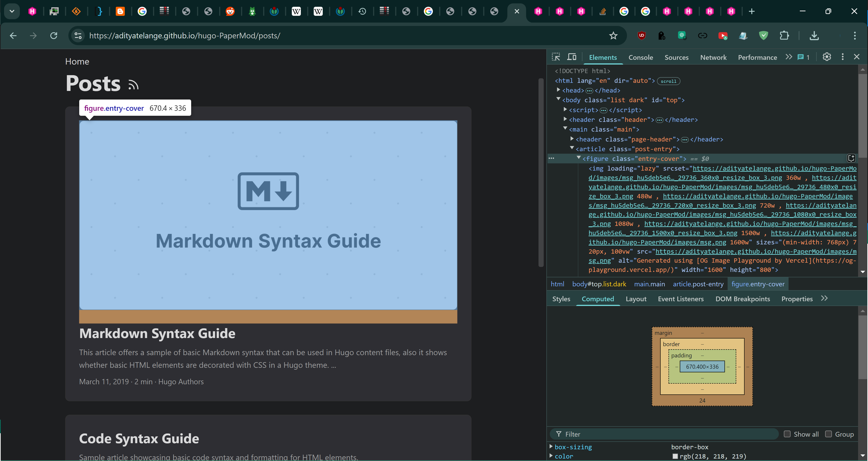The image size is (868, 461).
Task: Open the green shield extension icon
Action: [x=764, y=35]
